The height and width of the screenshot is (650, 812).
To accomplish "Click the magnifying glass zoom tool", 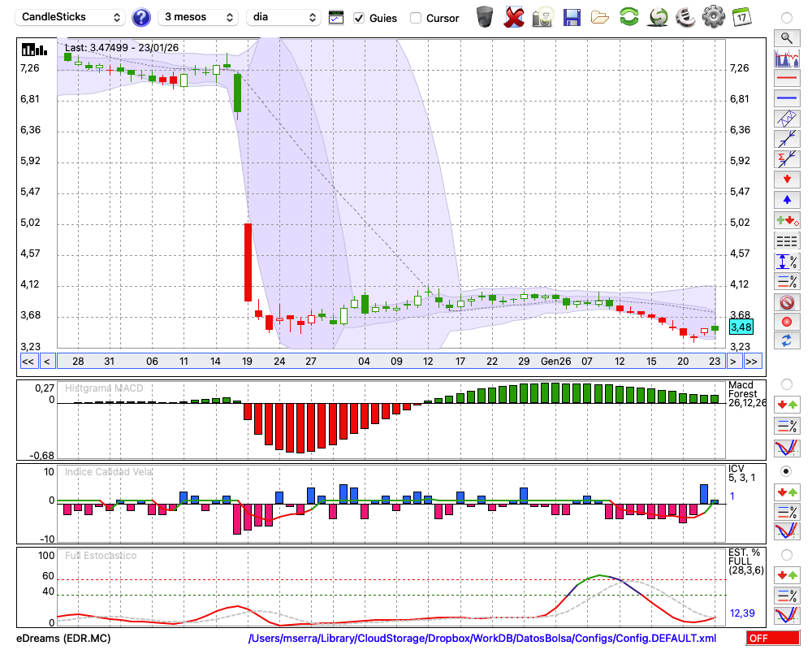I will point(786,37).
